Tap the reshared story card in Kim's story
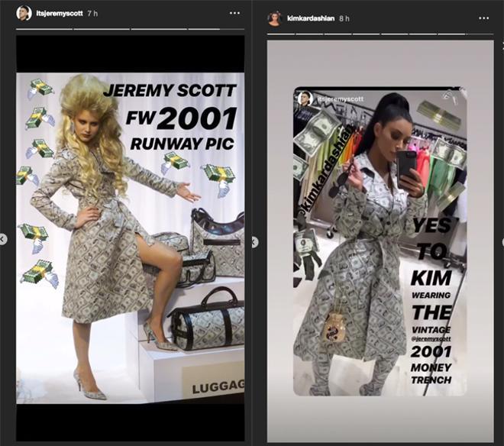This screenshot has width=504, height=446. 380,241
